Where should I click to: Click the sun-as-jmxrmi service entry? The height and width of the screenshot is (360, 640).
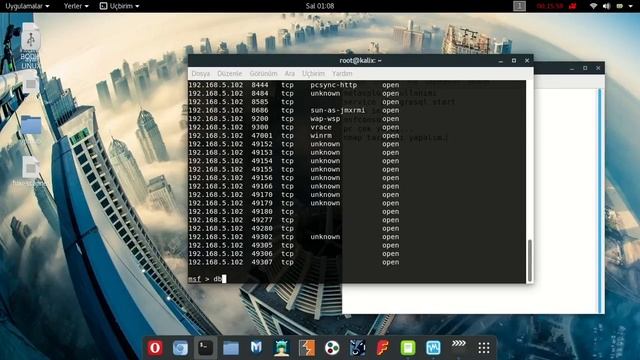click(x=338, y=110)
